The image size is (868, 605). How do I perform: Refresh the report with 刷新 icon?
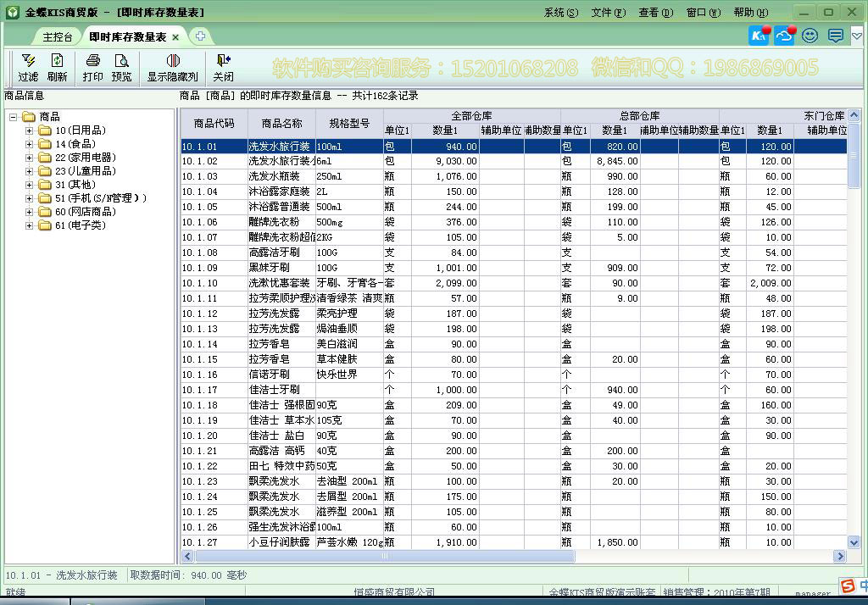56,68
